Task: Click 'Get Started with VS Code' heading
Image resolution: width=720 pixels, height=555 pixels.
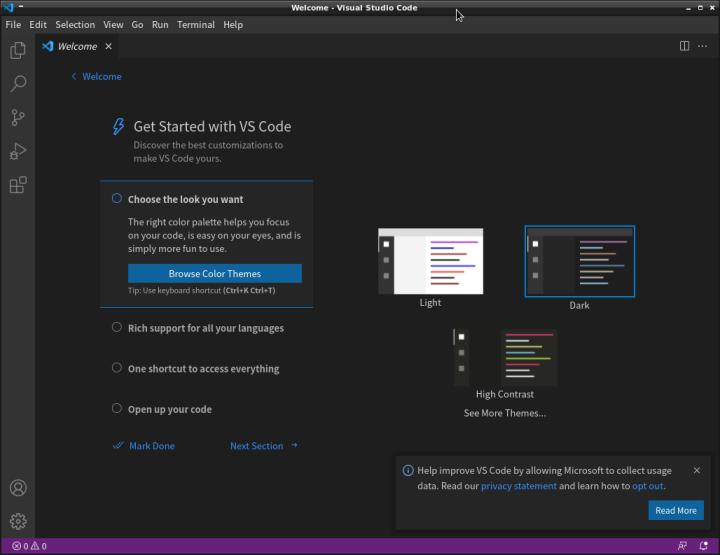Action: [212, 126]
